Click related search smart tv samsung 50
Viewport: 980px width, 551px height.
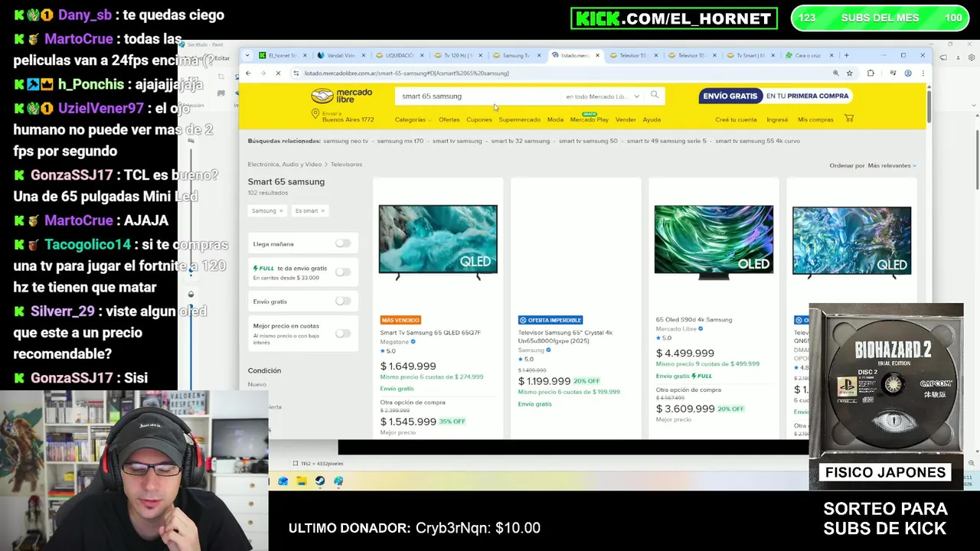pyautogui.click(x=588, y=141)
